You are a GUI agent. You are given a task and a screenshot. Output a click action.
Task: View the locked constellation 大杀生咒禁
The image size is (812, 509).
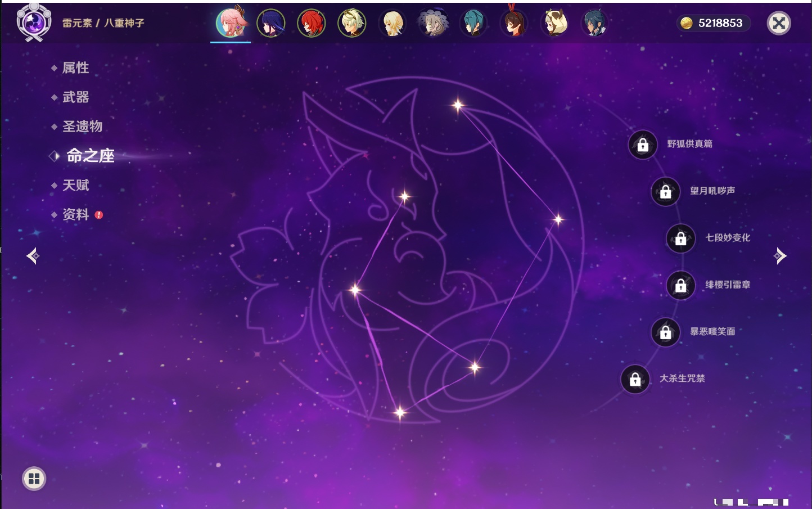(635, 379)
